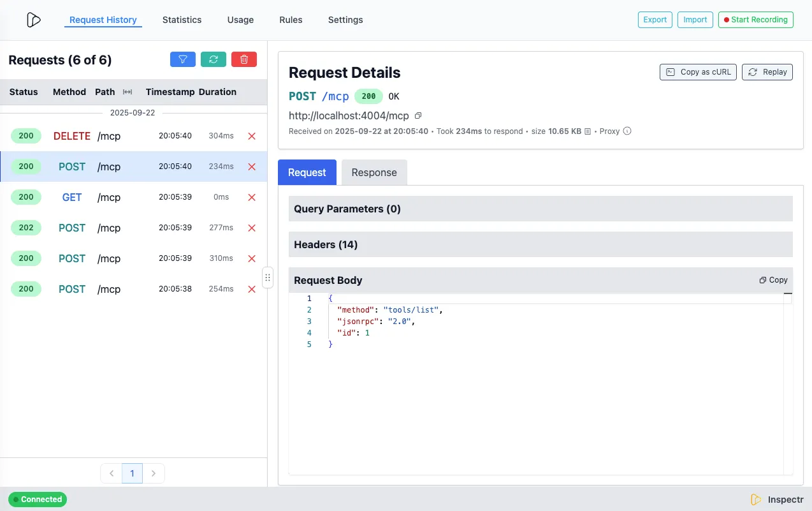Switch to the Response tab

(374, 172)
